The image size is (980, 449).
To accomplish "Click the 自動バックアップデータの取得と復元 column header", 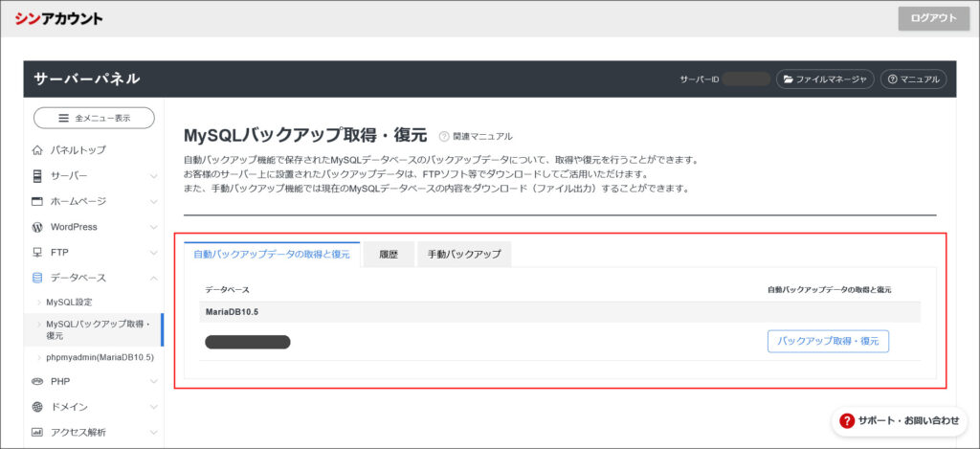I will tap(830, 290).
